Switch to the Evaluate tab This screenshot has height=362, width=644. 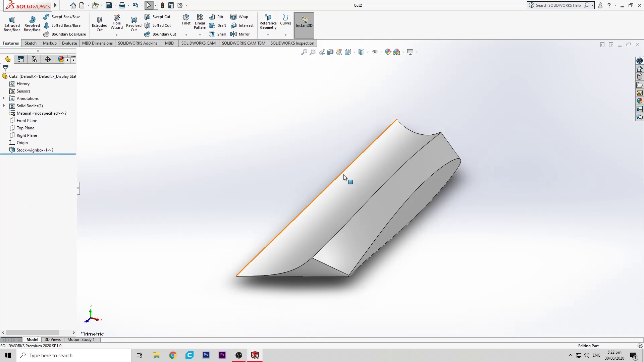pyautogui.click(x=69, y=43)
